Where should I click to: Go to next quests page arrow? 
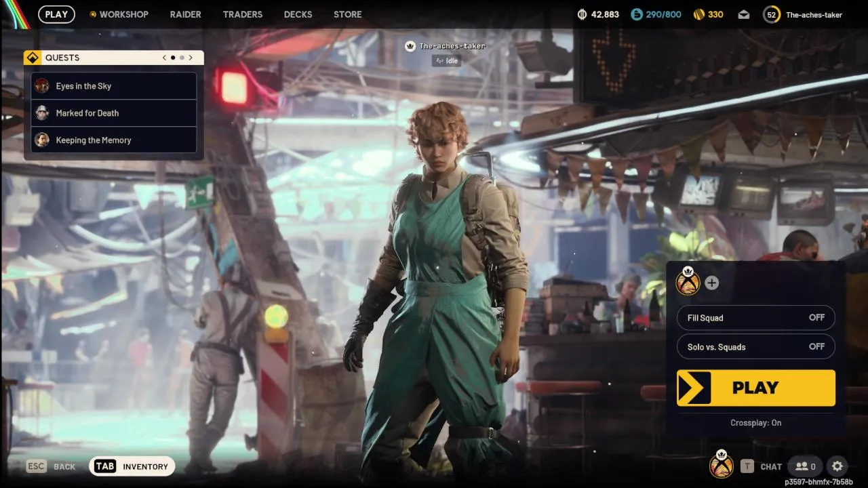pos(191,58)
